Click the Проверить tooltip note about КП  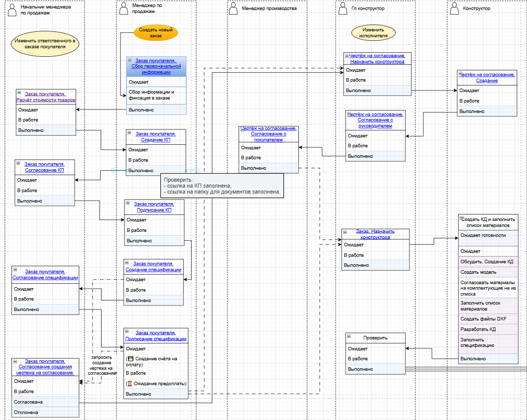coord(222,186)
